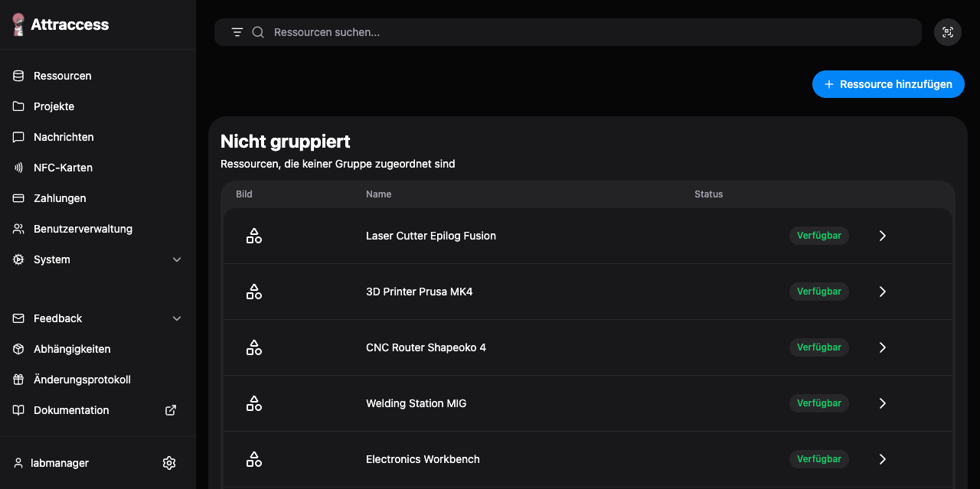Open the filter icon in search bar
Screen dimensions: 980x489
pyautogui.click(x=237, y=32)
